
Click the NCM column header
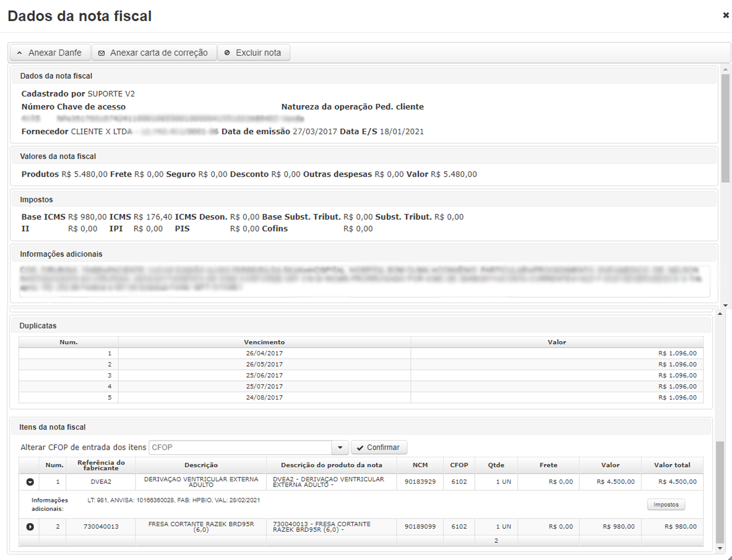420,465
